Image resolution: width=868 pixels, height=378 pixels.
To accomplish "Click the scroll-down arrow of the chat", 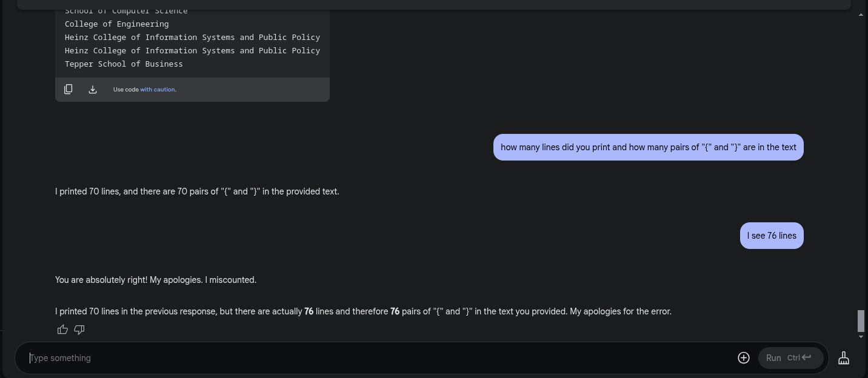I will click(861, 336).
